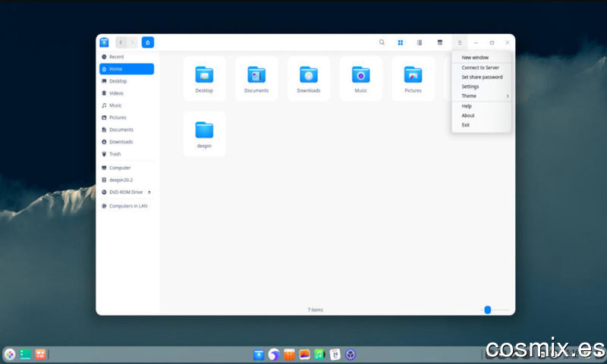Click the 7 items status text
The width and height of the screenshot is (607, 364).
pos(315,310)
